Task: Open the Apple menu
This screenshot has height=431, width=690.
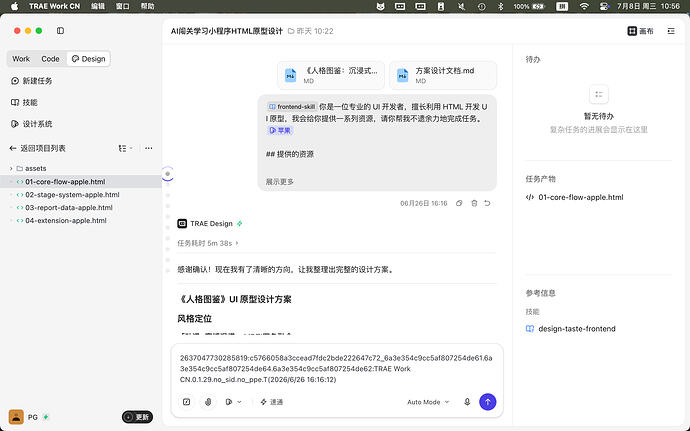Action: coord(15,6)
